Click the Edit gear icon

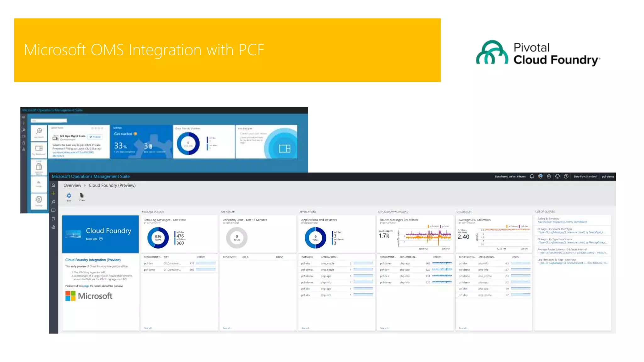pyautogui.click(x=69, y=196)
